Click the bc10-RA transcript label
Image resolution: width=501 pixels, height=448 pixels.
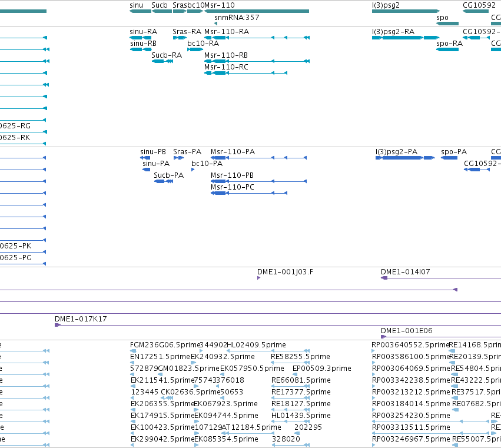203,44
